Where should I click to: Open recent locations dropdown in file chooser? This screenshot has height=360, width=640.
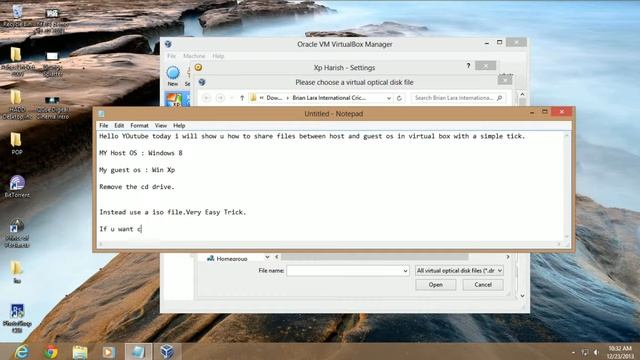tap(232, 98)
